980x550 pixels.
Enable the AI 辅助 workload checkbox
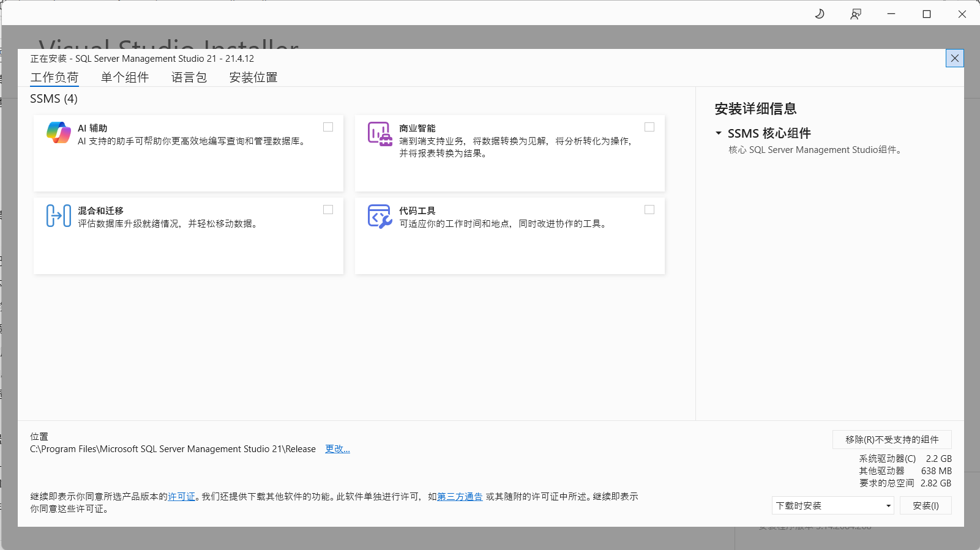(x=328, y=127)
